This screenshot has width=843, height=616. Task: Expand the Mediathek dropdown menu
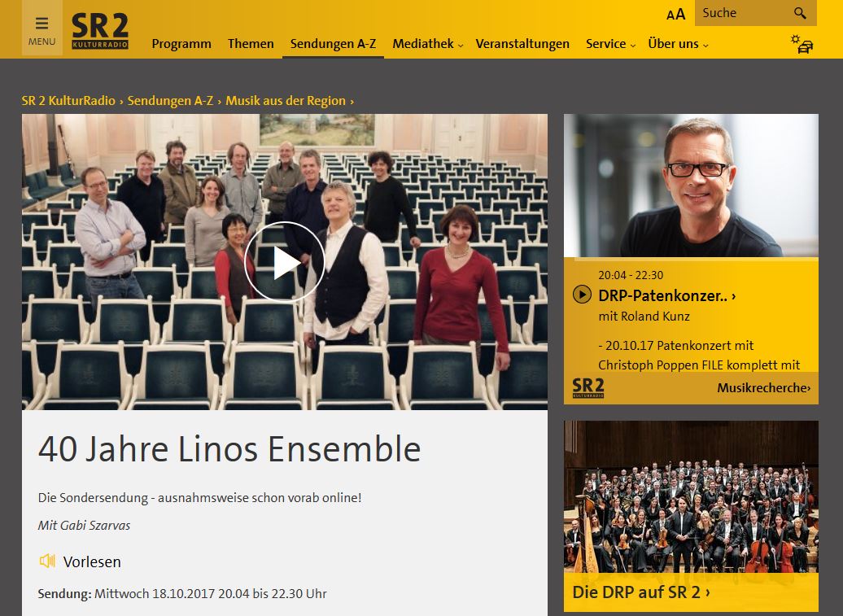tap(427, 44)
